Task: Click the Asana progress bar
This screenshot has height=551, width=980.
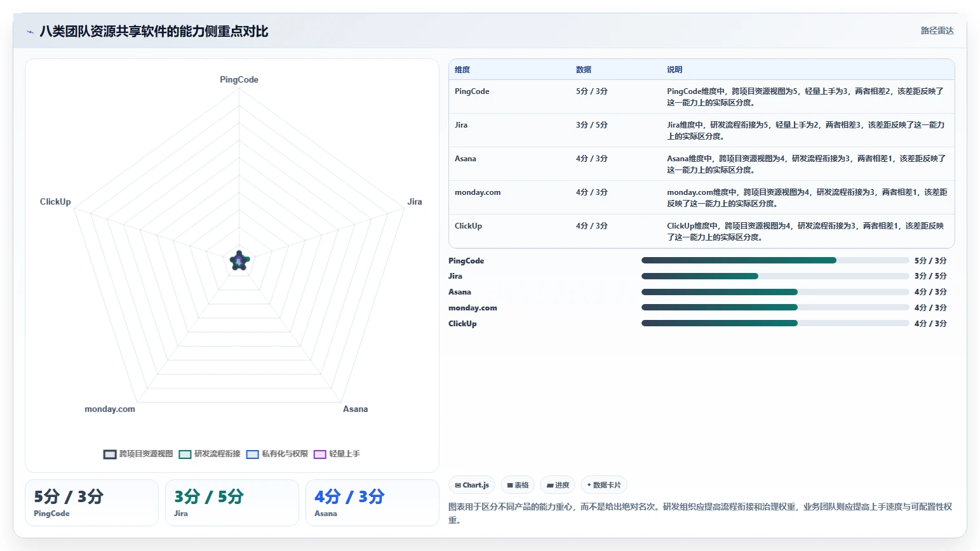Action: pos(775,292)
